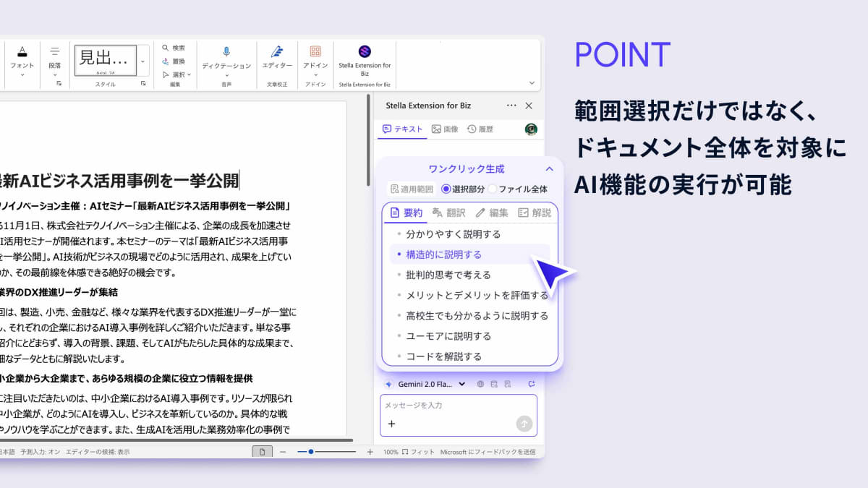This screenshot has width=868, height=488.
Task: Click the document horizontal scrollbar
Action: click(176, 440)
